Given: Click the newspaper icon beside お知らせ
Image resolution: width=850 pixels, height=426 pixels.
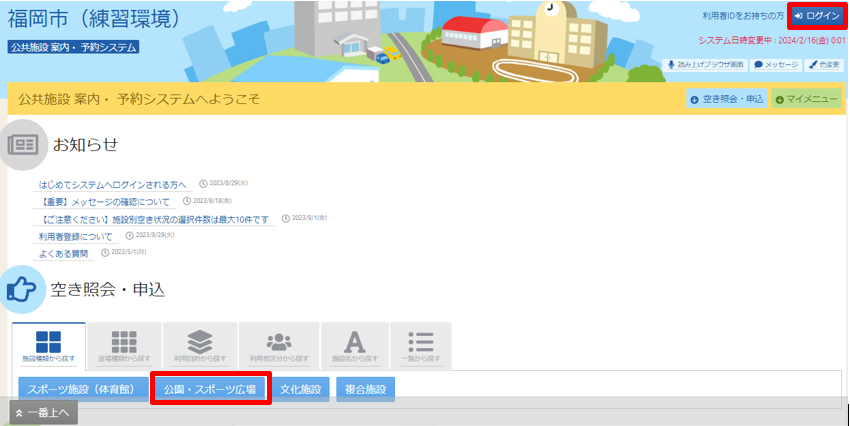Looking at the screenshot, I should (x=23, y=145).
